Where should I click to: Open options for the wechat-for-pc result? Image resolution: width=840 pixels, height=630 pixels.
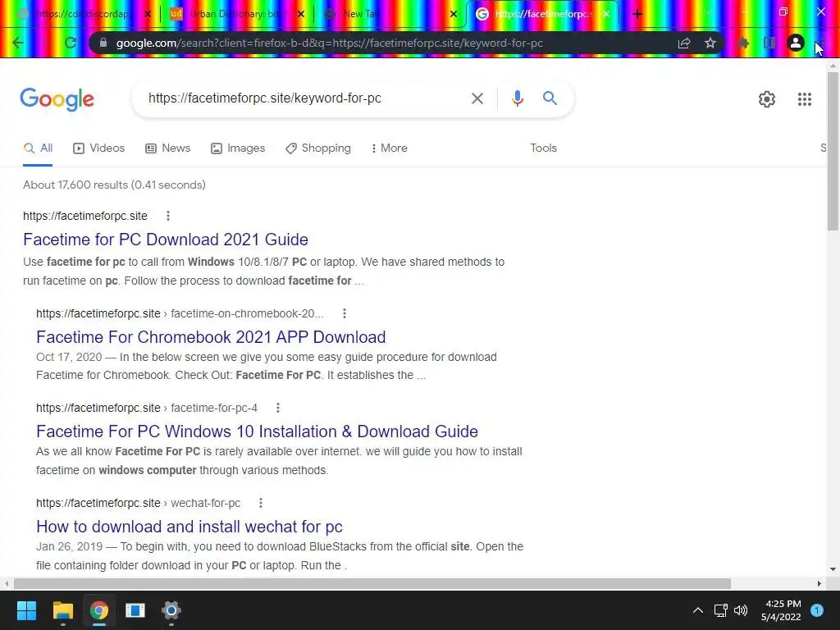[261, 503]
